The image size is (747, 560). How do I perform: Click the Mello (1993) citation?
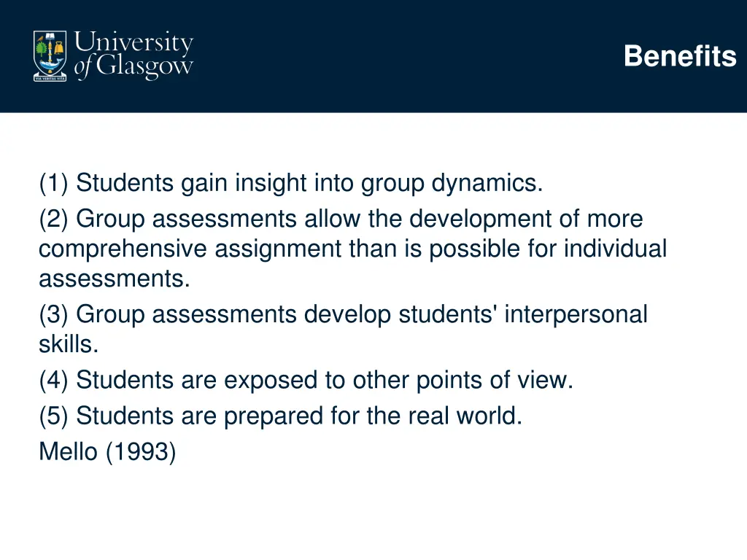[x=108, y=451]
